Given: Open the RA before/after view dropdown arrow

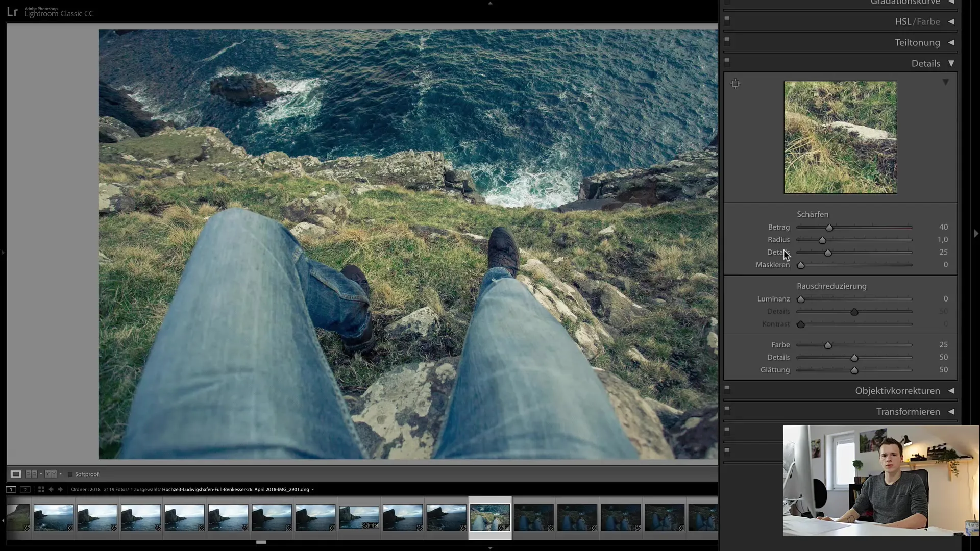Looking at the screenshot, I should coord(41,474).
